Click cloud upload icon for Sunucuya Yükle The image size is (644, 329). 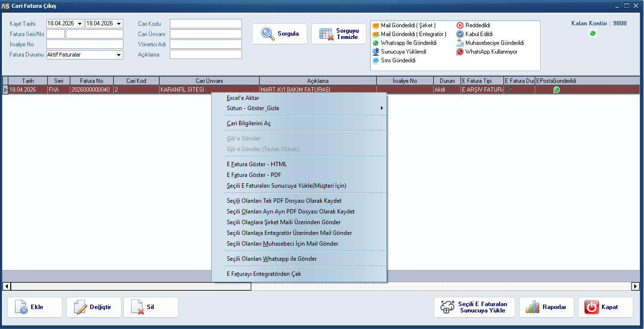tap(447, 307)
